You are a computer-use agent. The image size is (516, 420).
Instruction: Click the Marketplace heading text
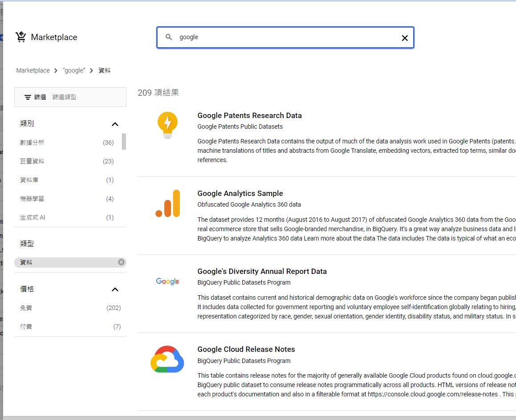coord(54,37)
